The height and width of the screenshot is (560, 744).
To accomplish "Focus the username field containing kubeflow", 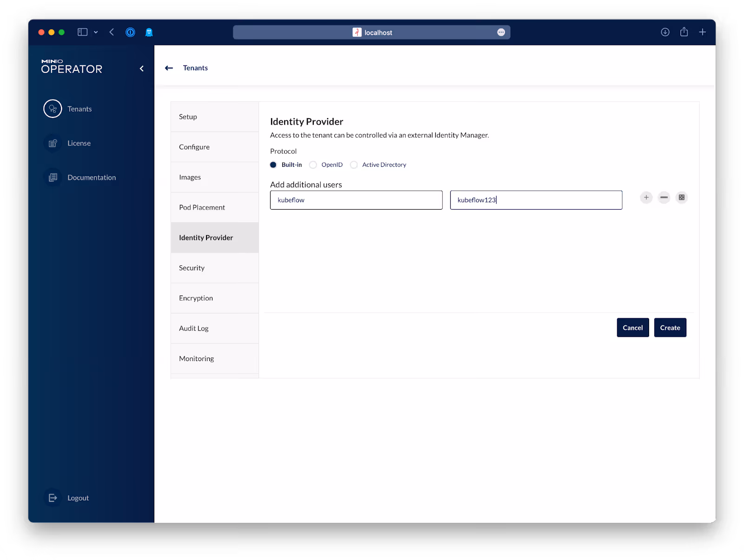I will (356, 200).
